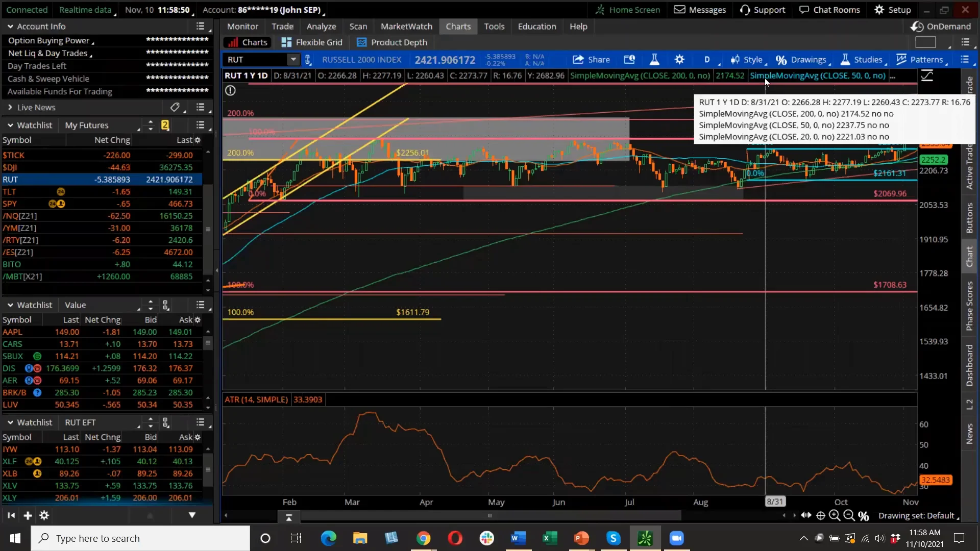Go to the Scan tab
This screenshot has width=980, height=551.
(x=358, y=26)
